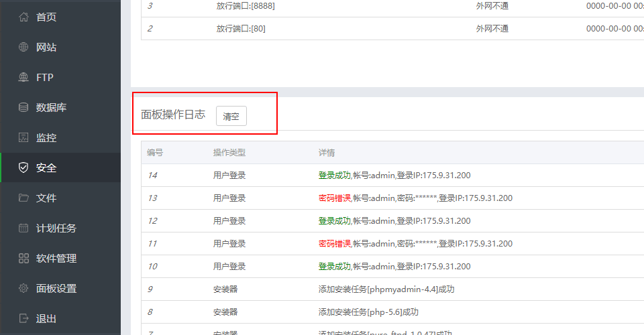Click the FTP icon in sidebar

[x=23, y=77]
